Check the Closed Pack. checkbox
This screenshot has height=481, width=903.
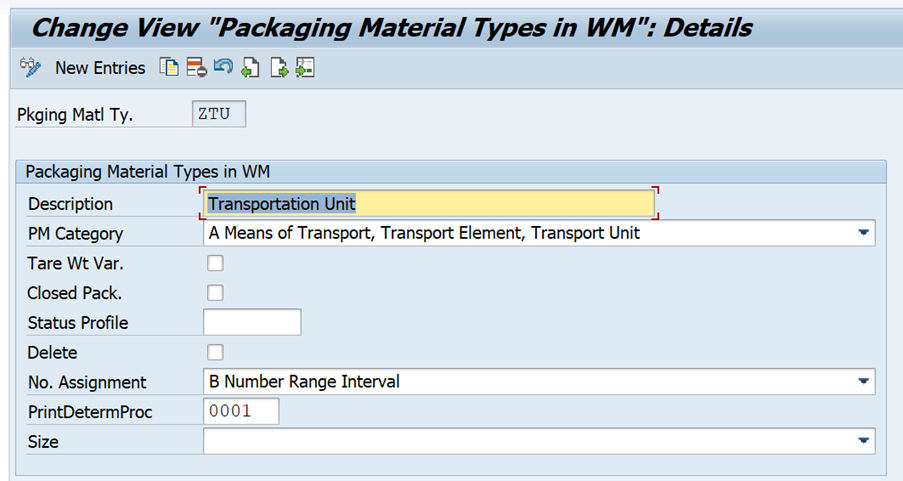pos(215,293)
